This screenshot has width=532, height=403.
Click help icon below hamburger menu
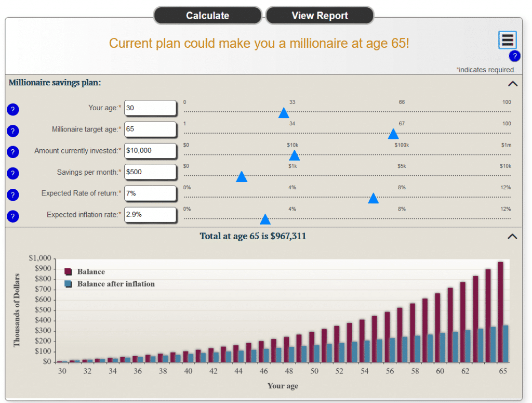[514, 56]
